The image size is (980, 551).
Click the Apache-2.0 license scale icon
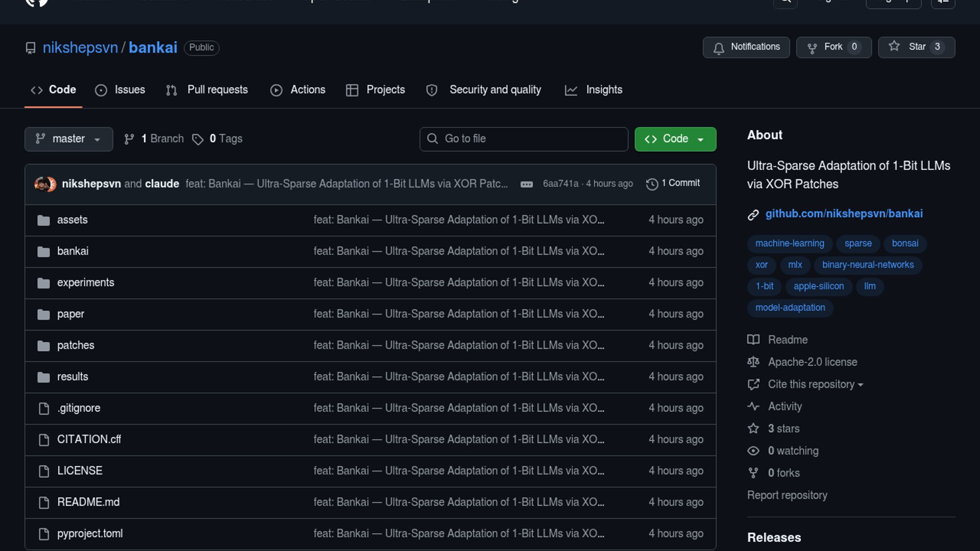[x=753, y=362]
